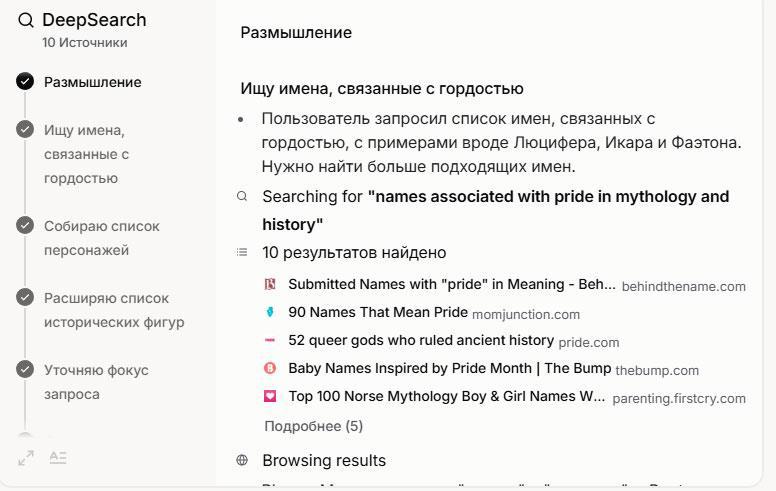Click the parenting.firstcry.com favicon
The height and width of the screenshot is (491, 776).
click(x=270, y=397)
